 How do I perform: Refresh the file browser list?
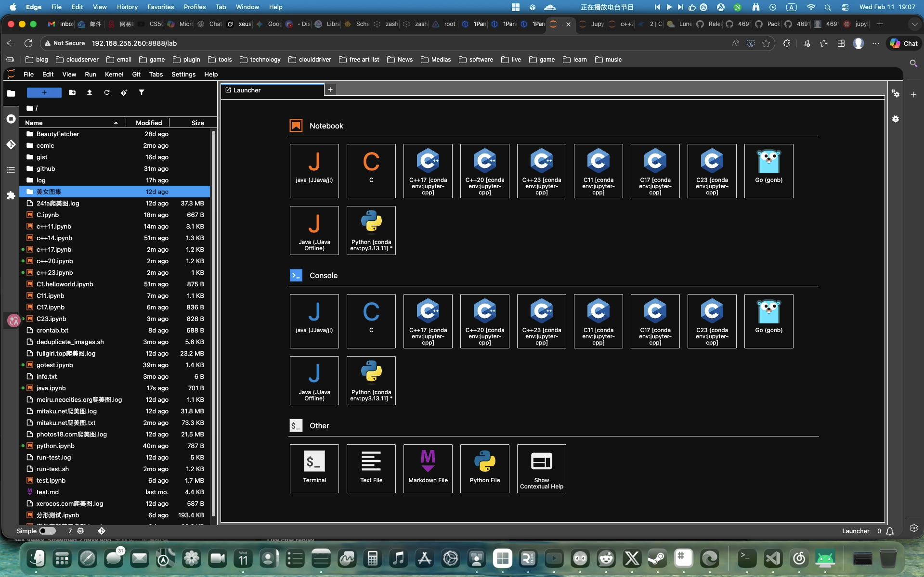(107, 92)
